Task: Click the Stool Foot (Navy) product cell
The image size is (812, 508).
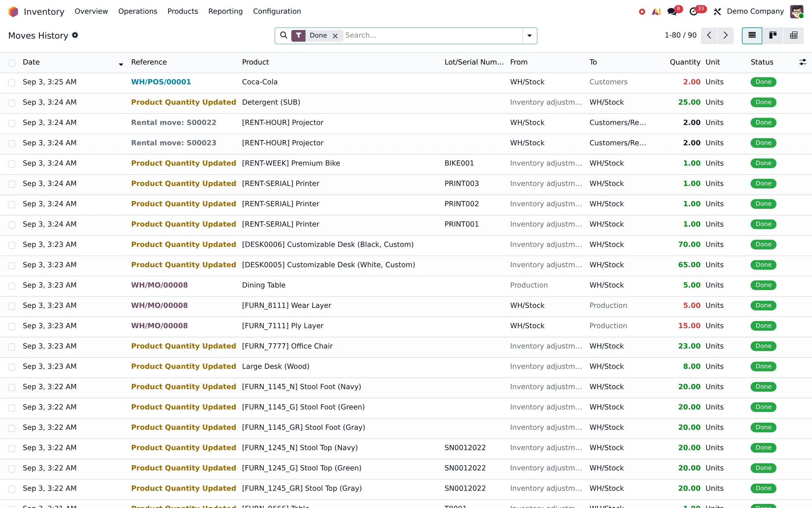Action: tap(302, 387)
